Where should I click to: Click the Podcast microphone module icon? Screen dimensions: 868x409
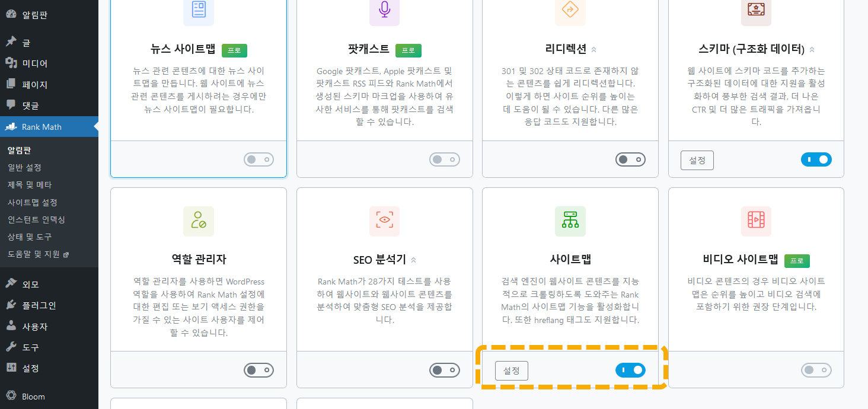(x=385, y=11)
